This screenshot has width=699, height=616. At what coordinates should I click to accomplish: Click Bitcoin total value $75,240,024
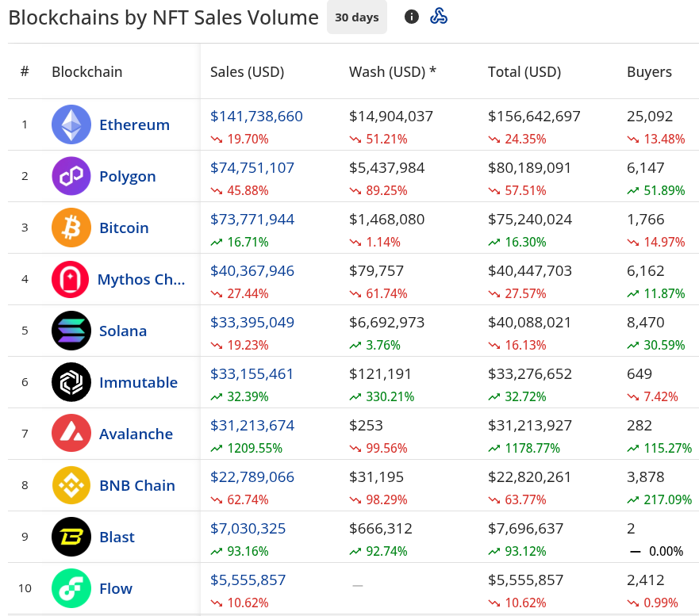[x=530, y=219]
